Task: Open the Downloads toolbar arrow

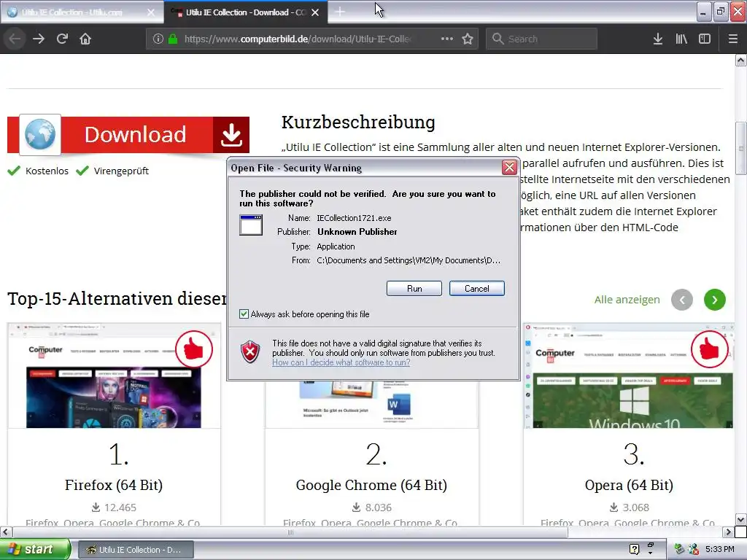Action: [x=658, y=39]
